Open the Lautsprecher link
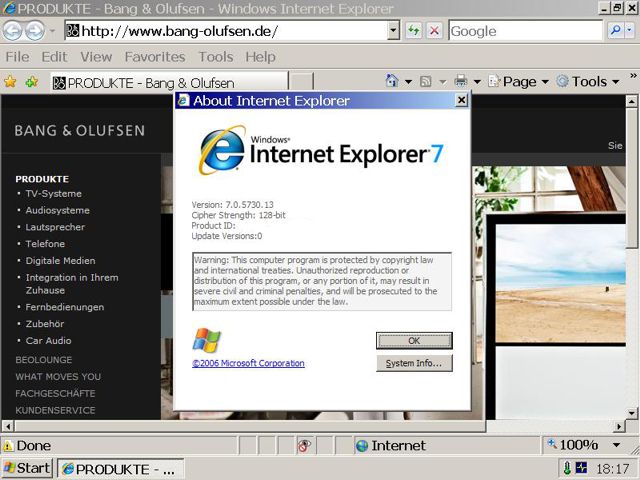This screenshot has height=480, width=640. click(55, 227)
